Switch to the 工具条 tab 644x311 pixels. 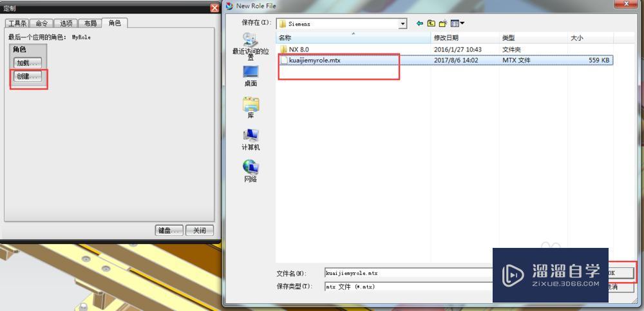(x=17, y=23)
